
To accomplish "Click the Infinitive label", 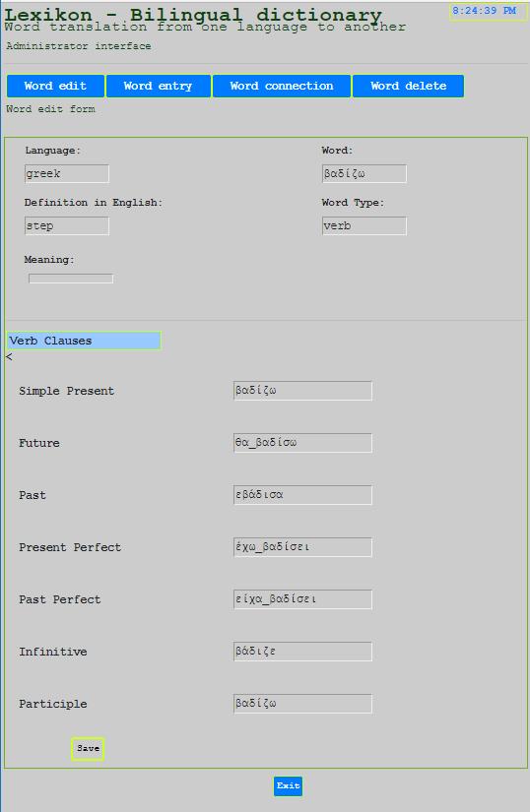I will 53,652.
